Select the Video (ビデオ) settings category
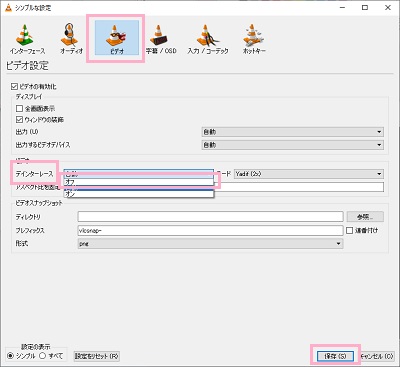The width and height of the screenshot is (400, 367). (x=117, y=38)
